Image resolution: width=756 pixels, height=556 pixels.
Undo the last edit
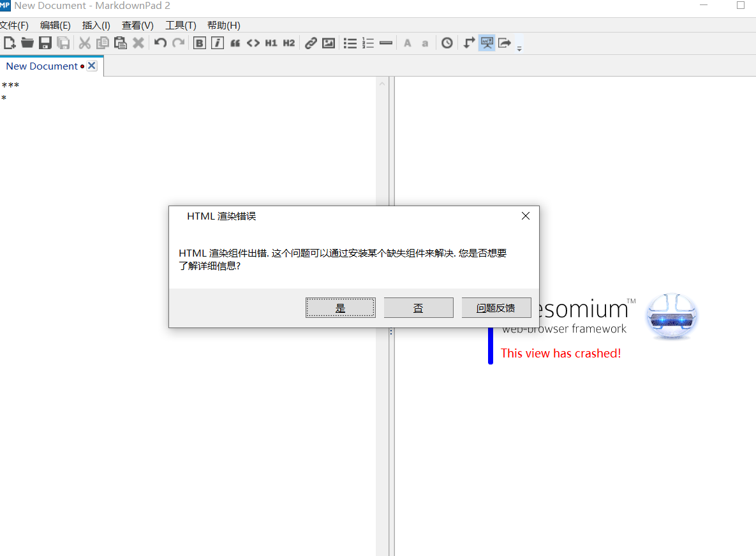click(x=159, y=43)
